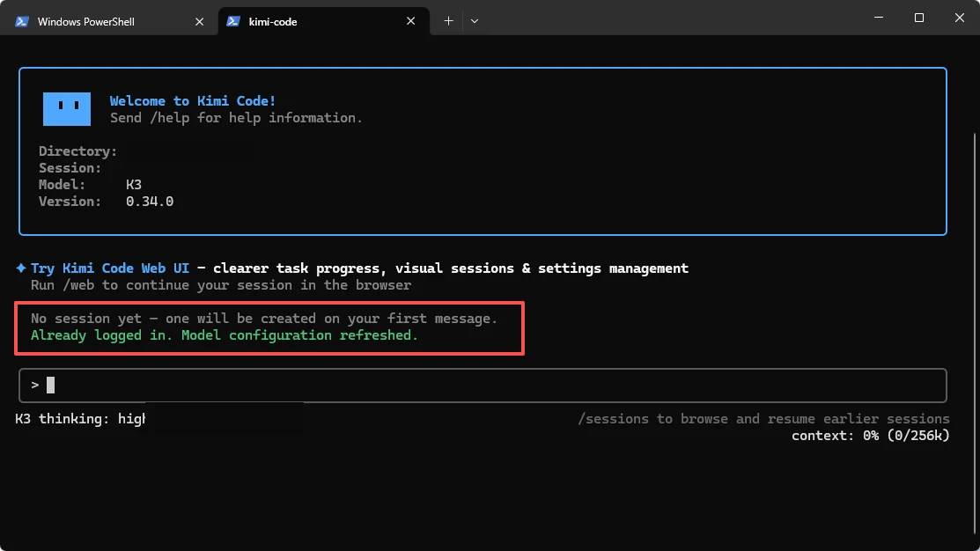The height and width of the screenshot is (551, 980).
Task: Expand the new tab profile dropdown
Action: [475, 21]
